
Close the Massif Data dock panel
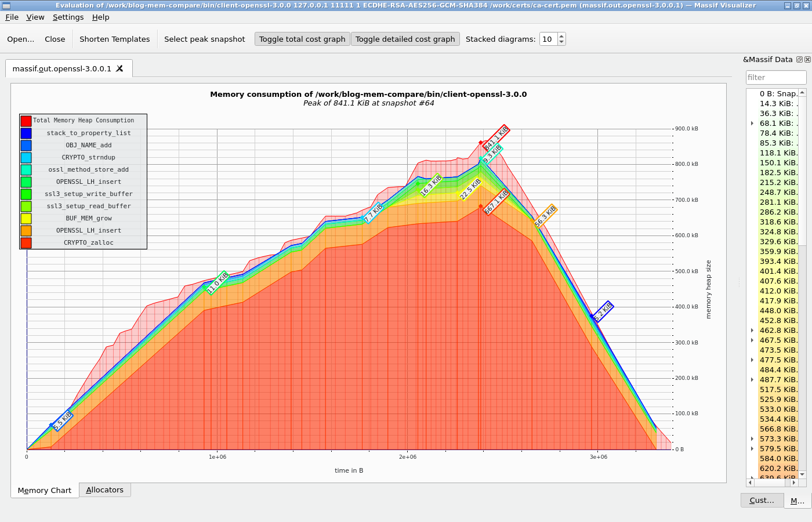807,60
